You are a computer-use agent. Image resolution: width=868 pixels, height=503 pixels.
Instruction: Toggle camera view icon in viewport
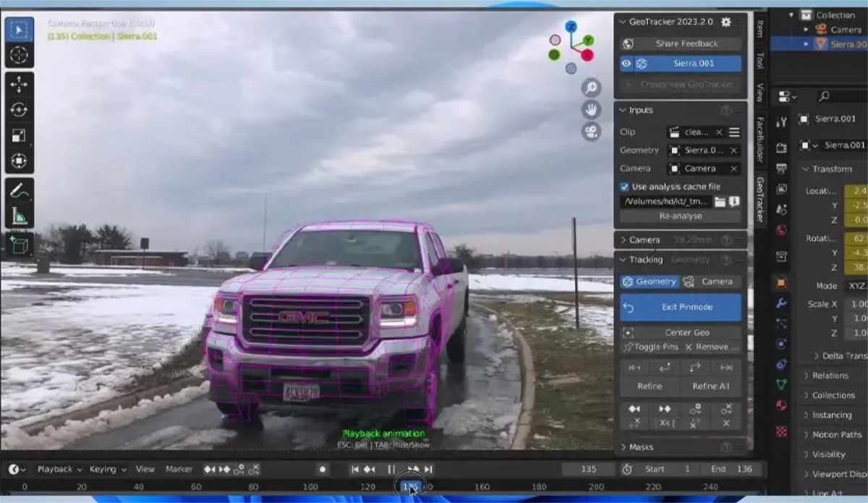(592, 131)
